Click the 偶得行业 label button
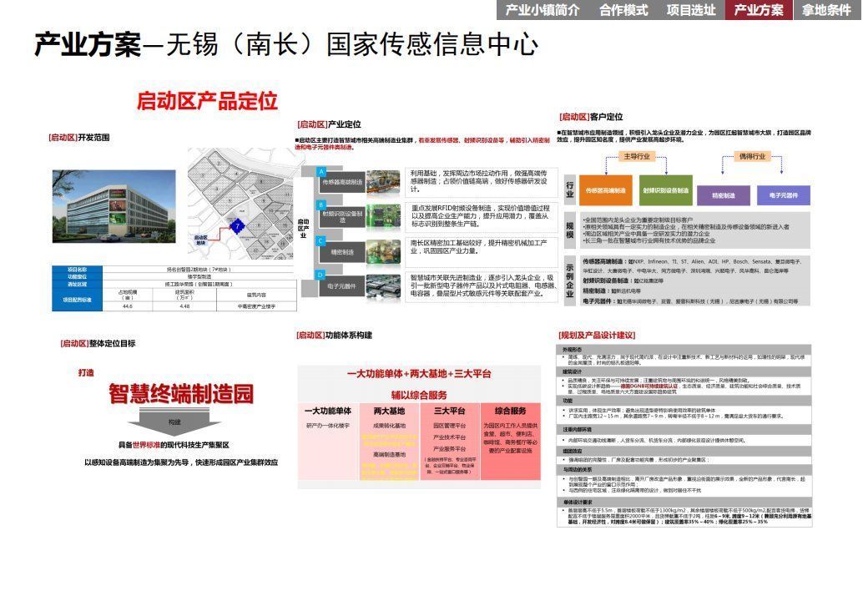Image resolution: width=868 pixels, height=601 pixels. [754, 155]
